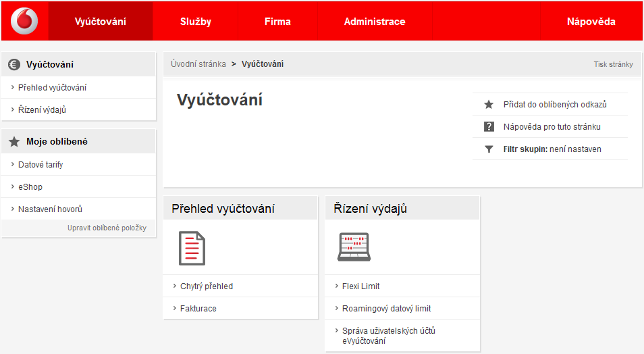644x354 pixels.
Task: Click Tisk stránky to print
Action: 613,64
